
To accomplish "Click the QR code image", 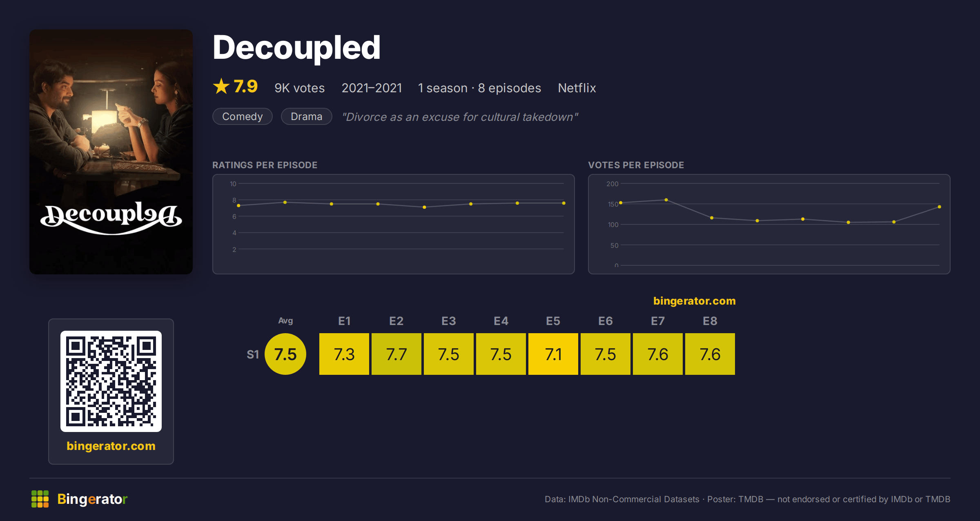I will tap(111, 381).
